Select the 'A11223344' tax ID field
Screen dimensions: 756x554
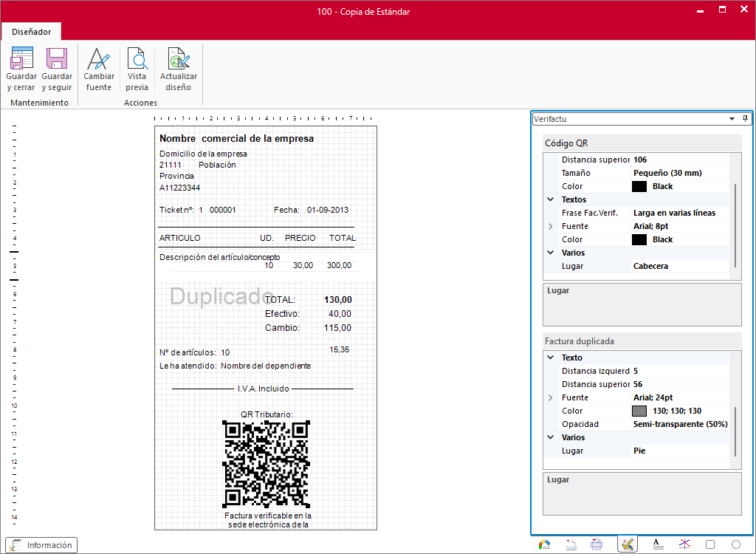(x=180, y=188)
